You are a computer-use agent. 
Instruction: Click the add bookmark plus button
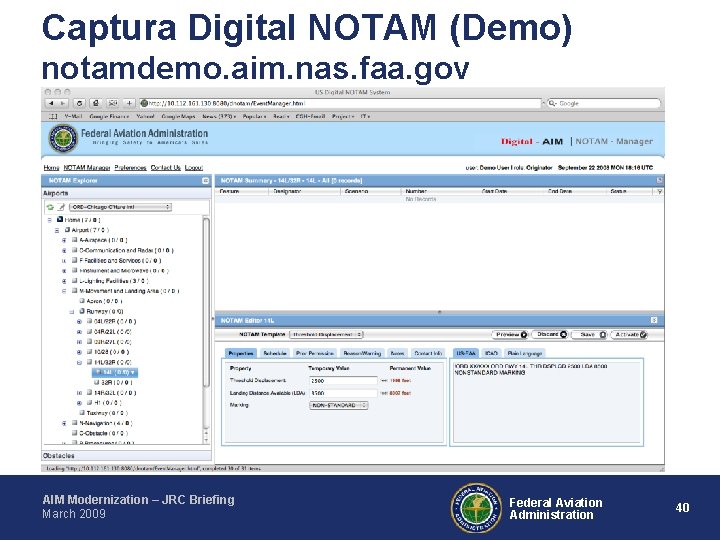(129, 103)
